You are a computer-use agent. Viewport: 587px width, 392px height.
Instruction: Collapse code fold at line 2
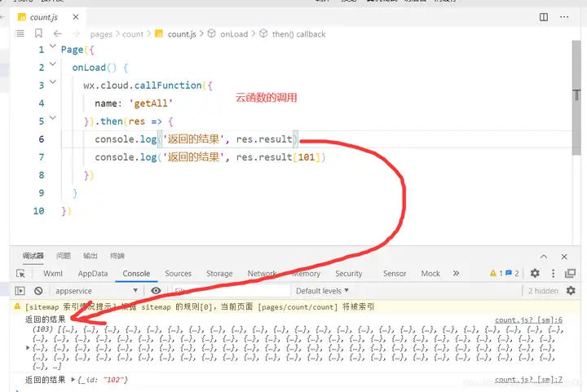point(53,64)
